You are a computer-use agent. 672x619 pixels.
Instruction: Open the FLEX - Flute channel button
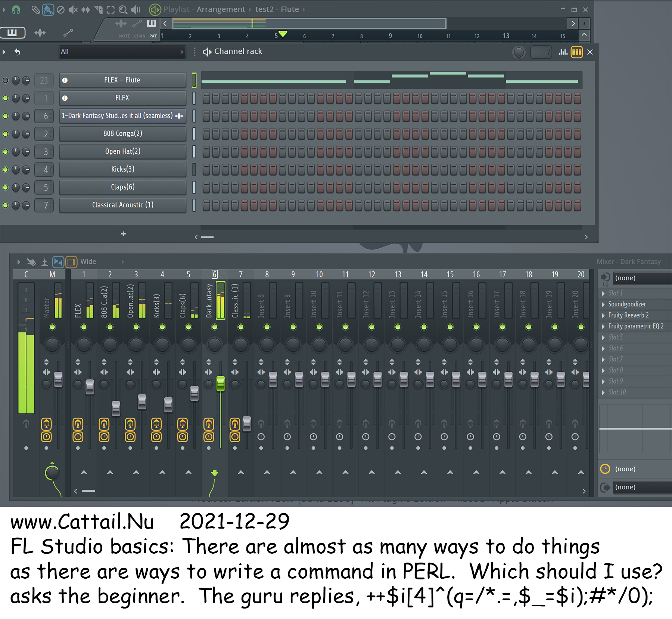tap(122, 80)
